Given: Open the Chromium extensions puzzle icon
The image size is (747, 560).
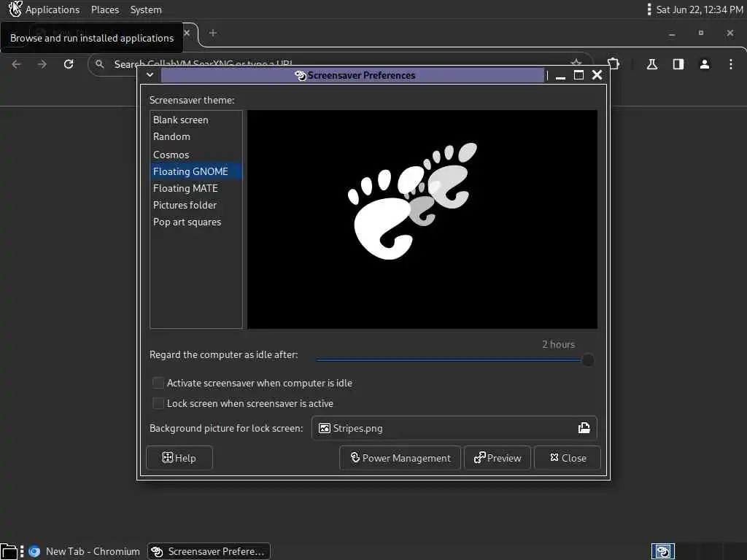Looking at the screenshot, I should click(614, 64).
